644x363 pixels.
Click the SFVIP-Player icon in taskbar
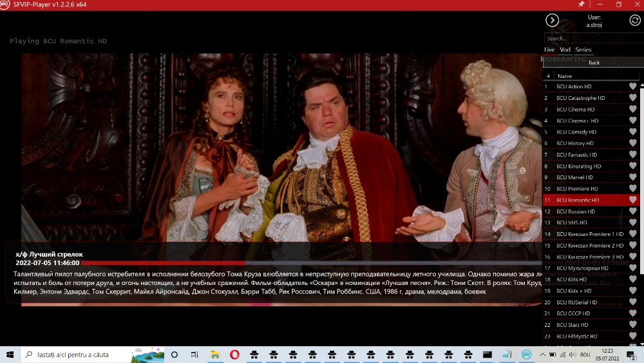click(526, 355)
